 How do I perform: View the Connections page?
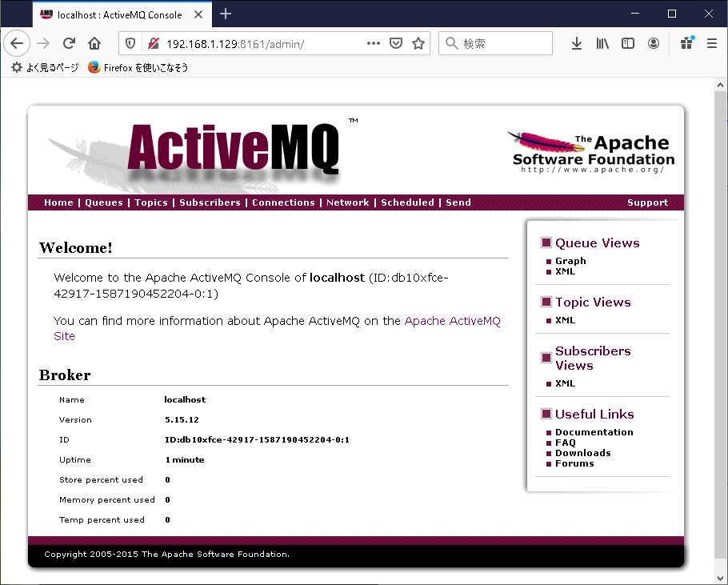point(283,202)
